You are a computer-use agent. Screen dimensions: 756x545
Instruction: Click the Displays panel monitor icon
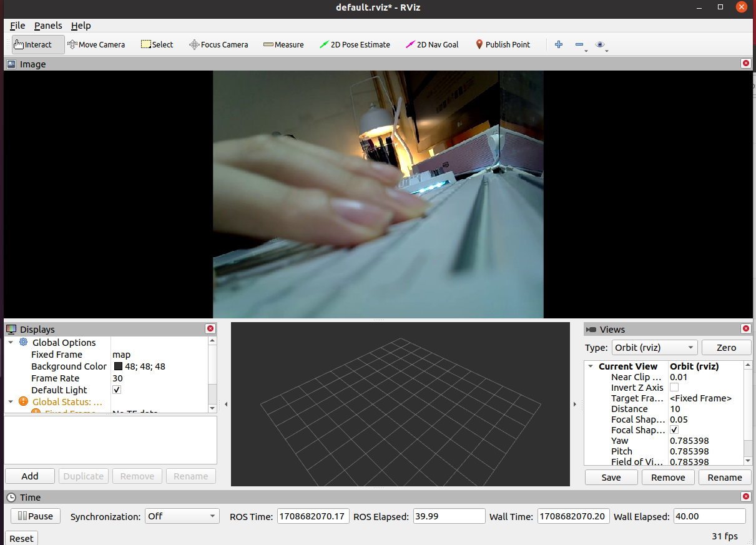(x=11, y=329)
